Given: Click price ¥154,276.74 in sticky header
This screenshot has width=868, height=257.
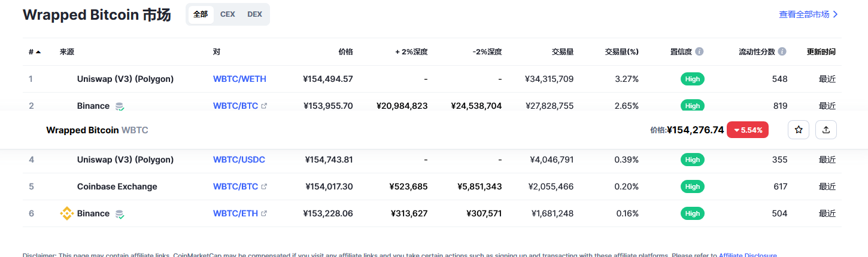Looking at the screenshot, I should 695,130.
